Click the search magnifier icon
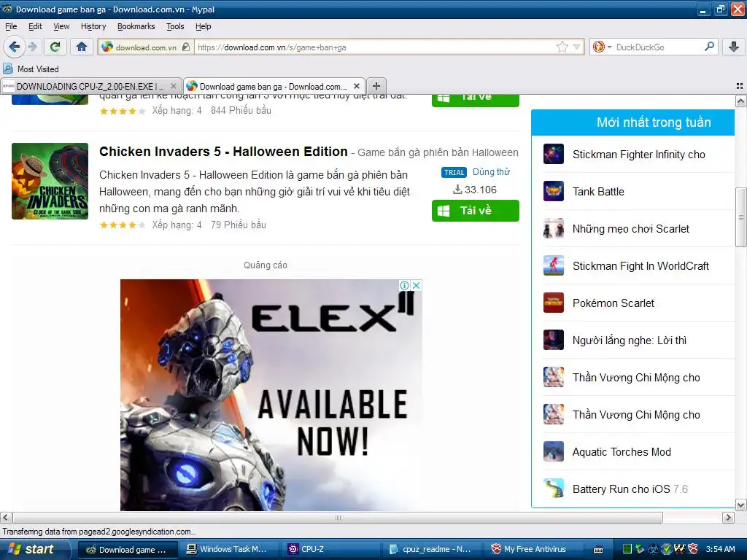Viewport: 747px width, 560px height. (x=709, y=47)
